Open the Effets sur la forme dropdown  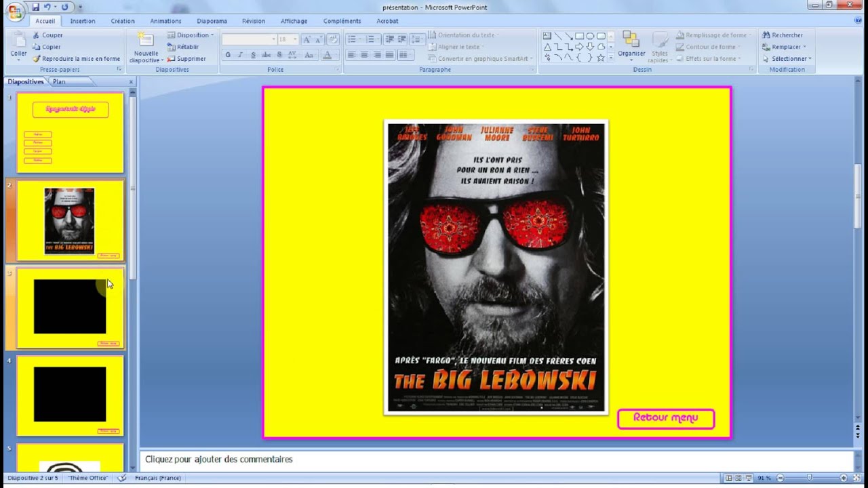[708, 59]
